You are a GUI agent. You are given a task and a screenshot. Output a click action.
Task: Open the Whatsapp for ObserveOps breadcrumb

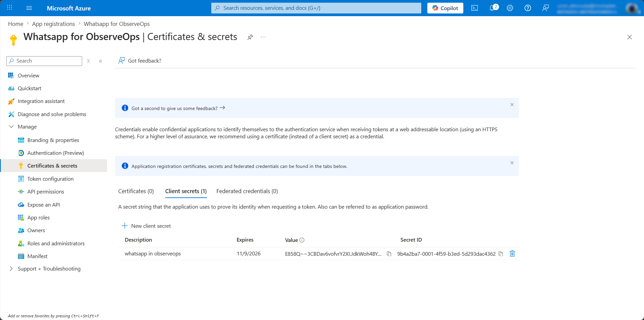tap(117, 24)
